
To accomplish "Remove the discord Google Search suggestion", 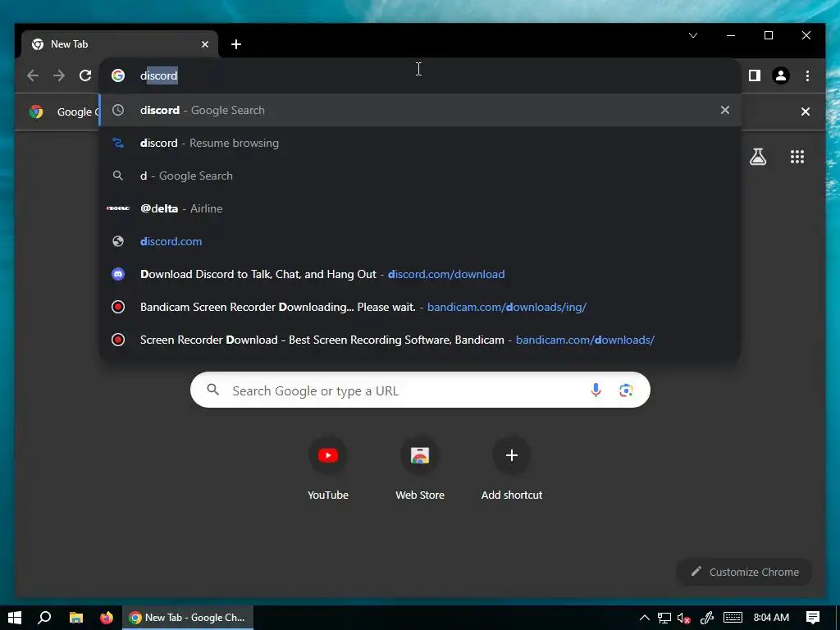I will [725, 111].
